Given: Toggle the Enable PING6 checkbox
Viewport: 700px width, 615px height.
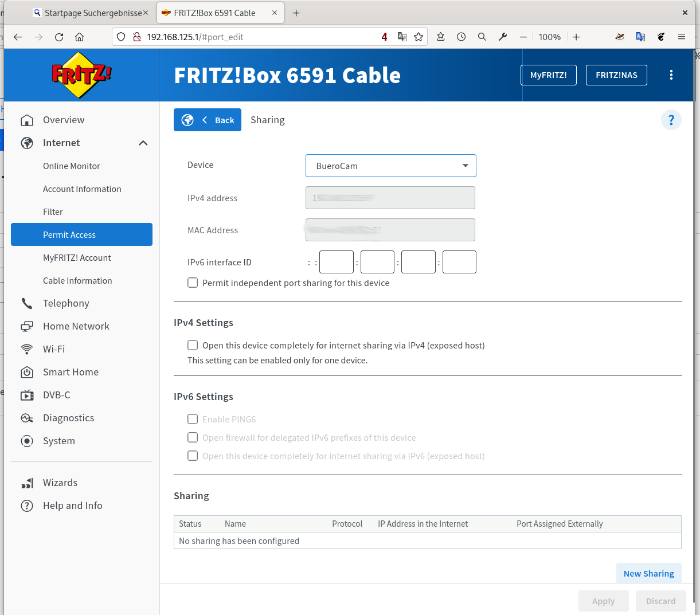Looking at the screenshot, I should coord(193,419).
